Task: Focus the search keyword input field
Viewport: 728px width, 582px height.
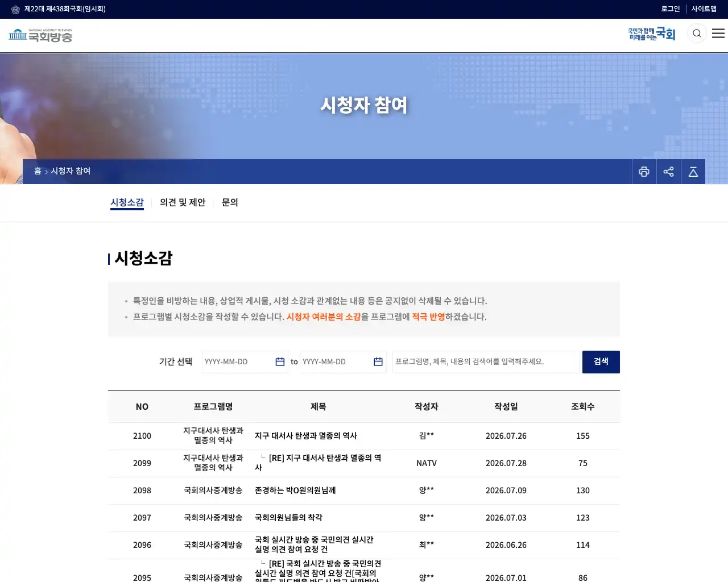Action: coord(486,362)
